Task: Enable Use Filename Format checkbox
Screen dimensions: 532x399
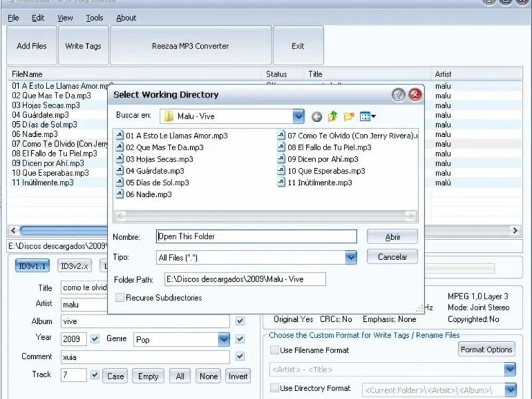Action: point(275,350)
